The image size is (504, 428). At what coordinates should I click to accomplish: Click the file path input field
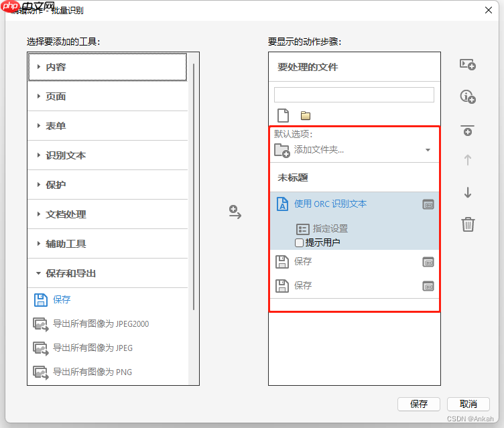click(x=354, y=95)
